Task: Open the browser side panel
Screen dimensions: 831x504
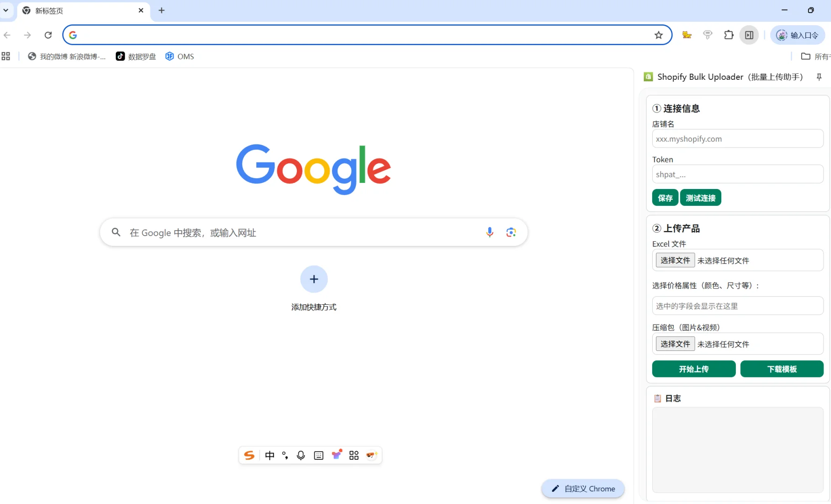Action: coord(749,35)
